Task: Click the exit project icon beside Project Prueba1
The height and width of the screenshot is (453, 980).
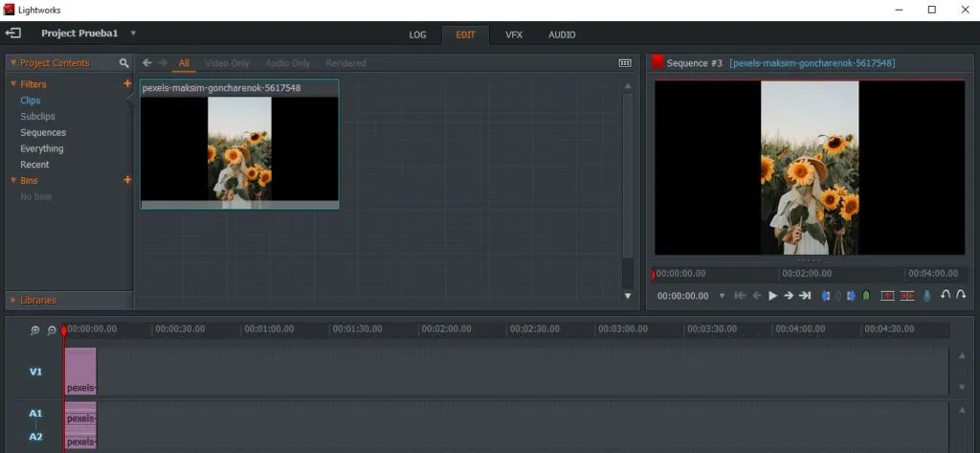Action: pyautogui.click(x=12, y=34)
